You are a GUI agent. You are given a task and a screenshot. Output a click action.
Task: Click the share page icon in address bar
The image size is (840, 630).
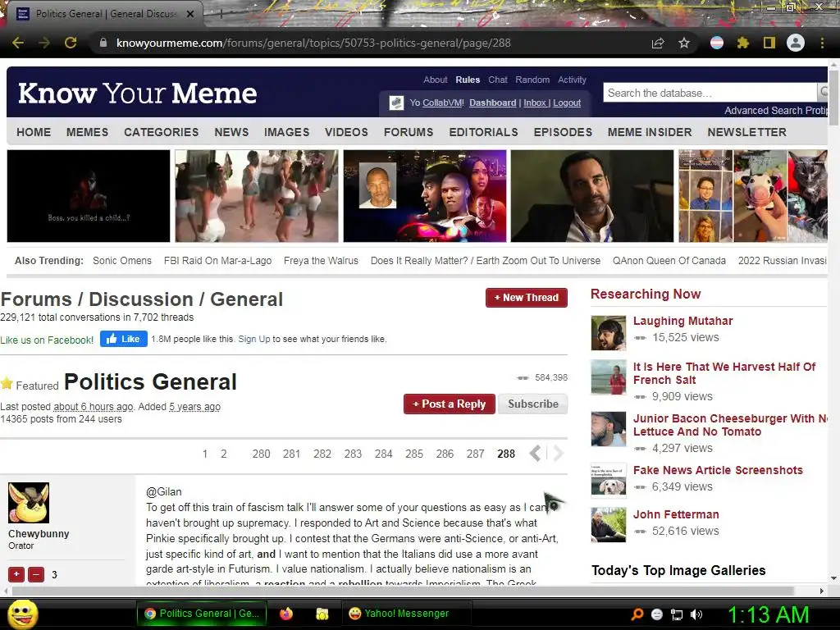[x=658, y=43]
